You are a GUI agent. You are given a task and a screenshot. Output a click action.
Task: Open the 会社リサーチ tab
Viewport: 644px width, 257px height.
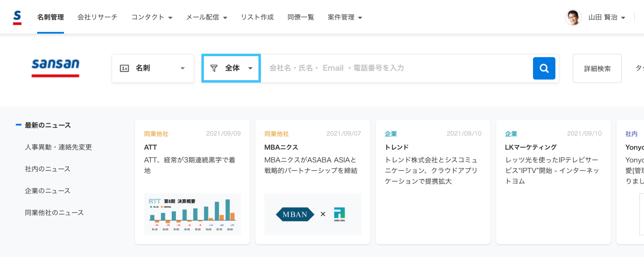(97, 17)
